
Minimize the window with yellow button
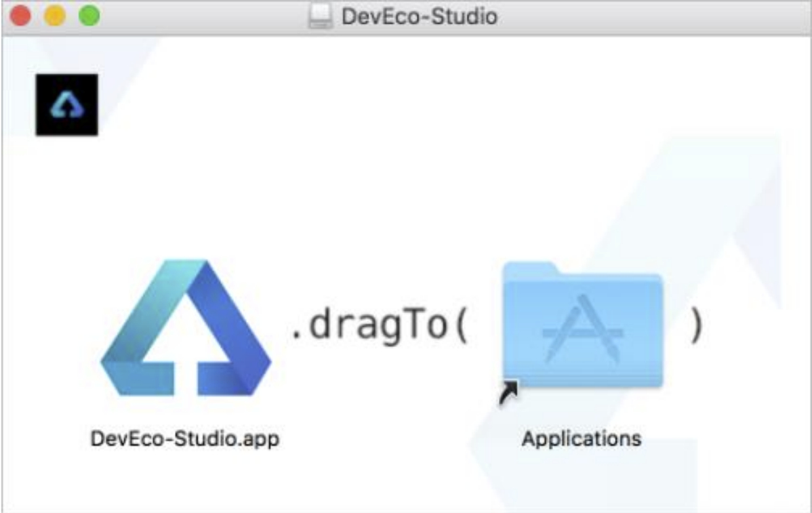coord(55,16)
